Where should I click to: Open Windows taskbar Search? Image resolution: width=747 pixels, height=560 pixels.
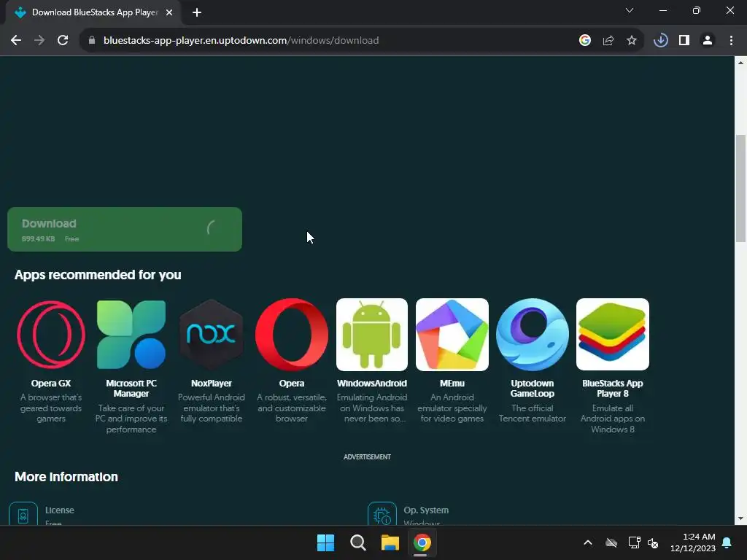point(357,542)
